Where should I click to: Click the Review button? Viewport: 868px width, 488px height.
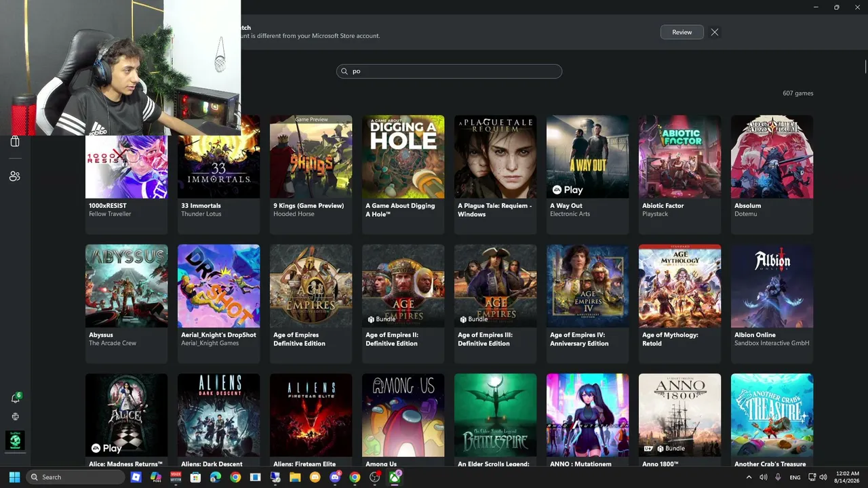click(682, 32)
